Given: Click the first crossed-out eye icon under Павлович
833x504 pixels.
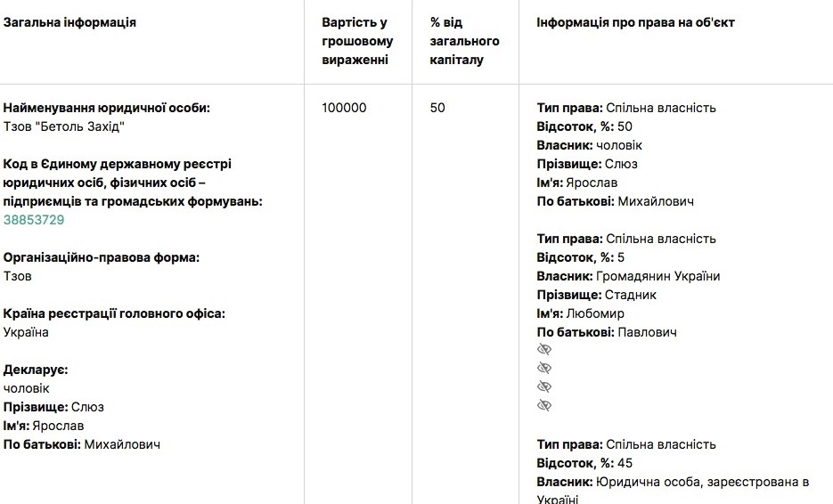Looking at the screenshot, I should click(544, 350).
